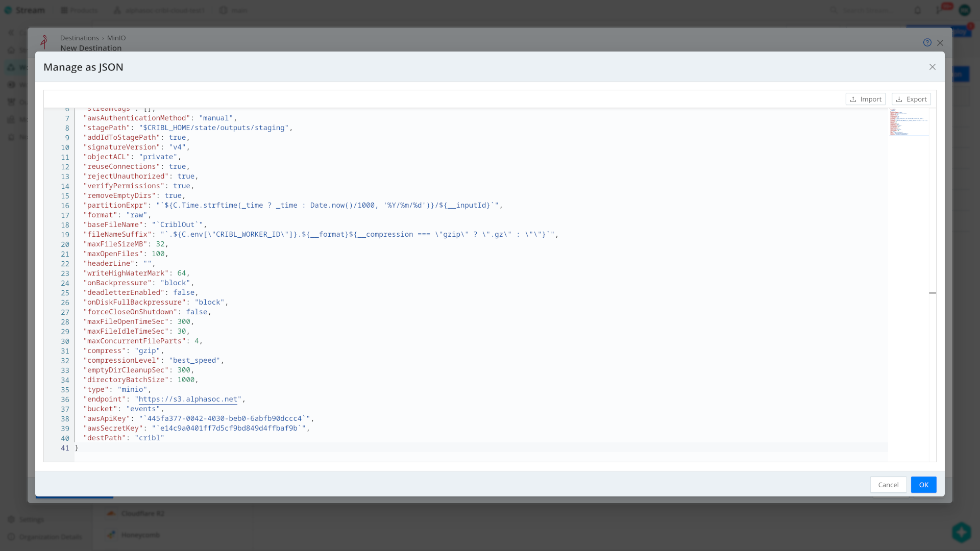Click the Import icon button
The image size is (980, 551).
tap(853, 99)
